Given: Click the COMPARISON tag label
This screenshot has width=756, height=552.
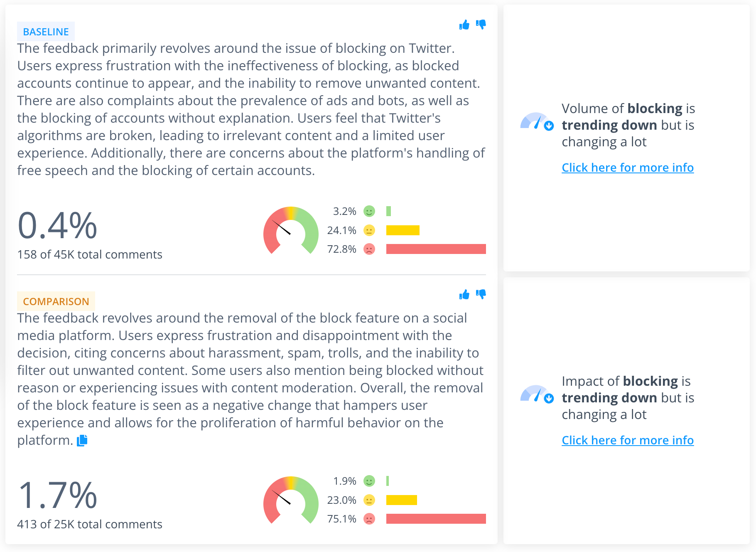Looking at the screenshot, I should pos(56,301).
